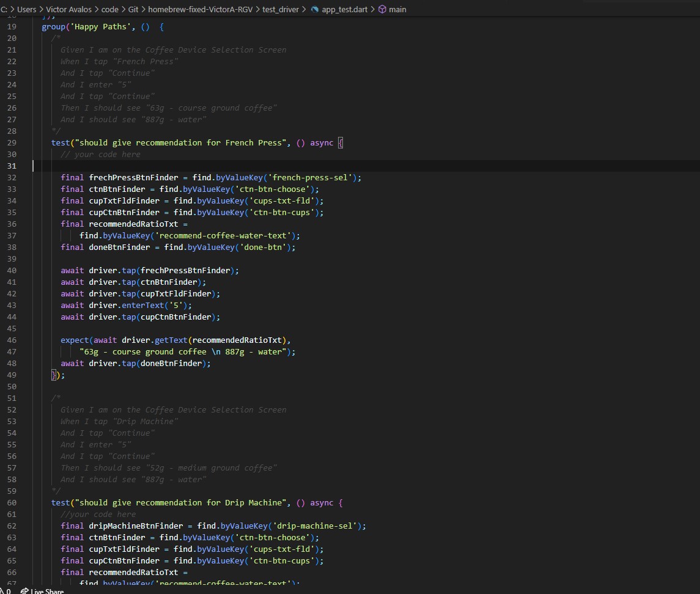Screen dimensions: 700x594
Task: Click the Dart file icon in breadcrumbs
Action: point(315,10)
